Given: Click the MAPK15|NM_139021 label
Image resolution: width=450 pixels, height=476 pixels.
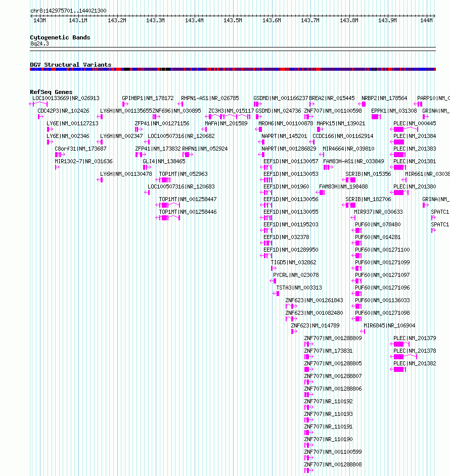Looking at the screenshot, I should [341, 123].
